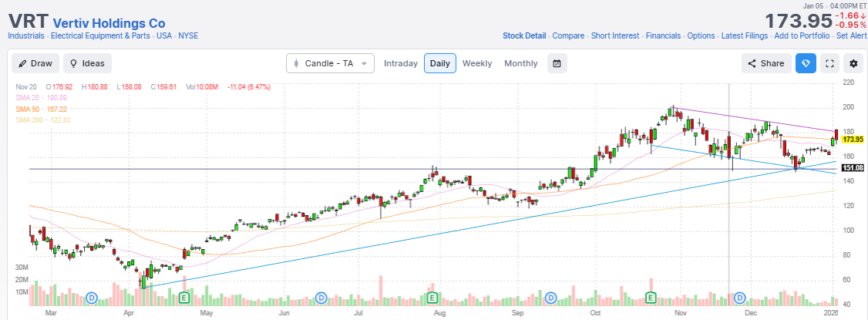Open the Ideas lightbulb button
Viewport: 868px width, 320px height.
87,63
